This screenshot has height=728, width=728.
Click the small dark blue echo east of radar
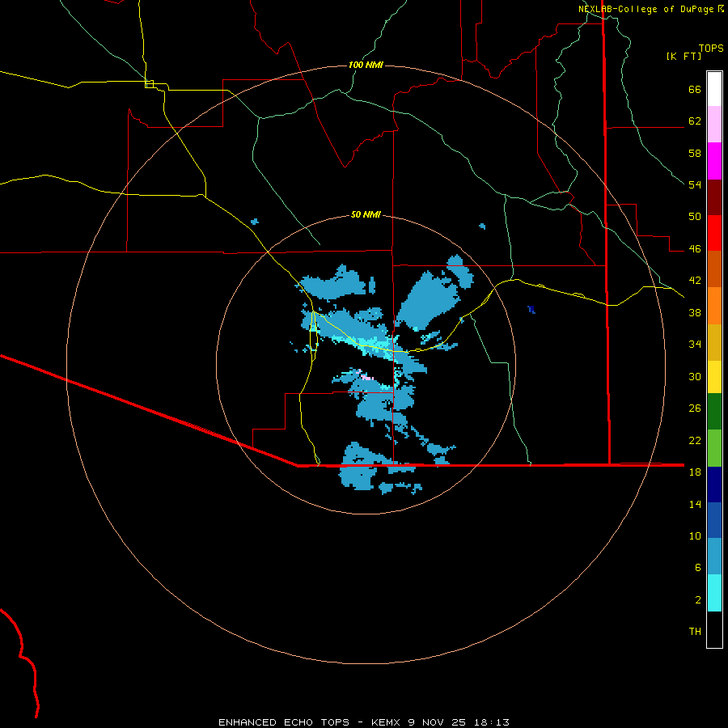[531, 310]
